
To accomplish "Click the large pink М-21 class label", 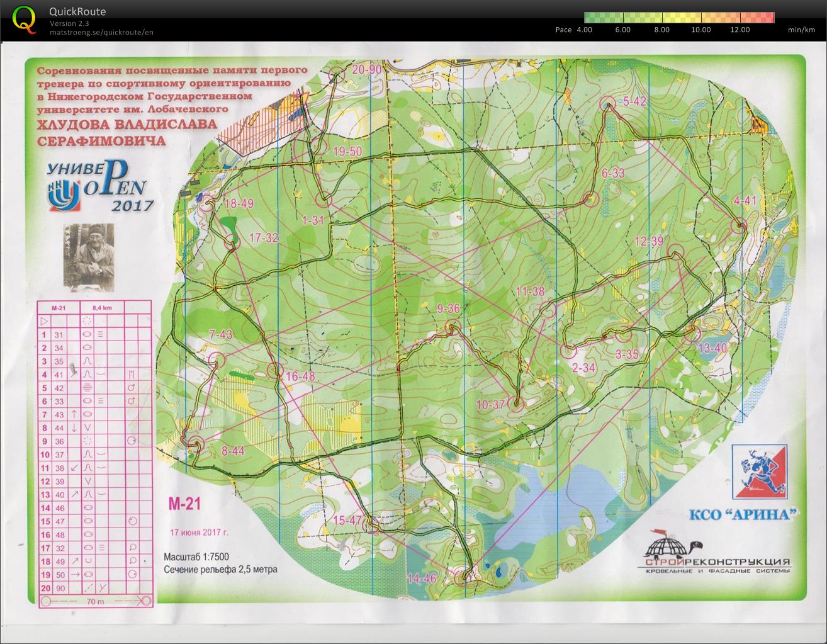I will 184,503.
